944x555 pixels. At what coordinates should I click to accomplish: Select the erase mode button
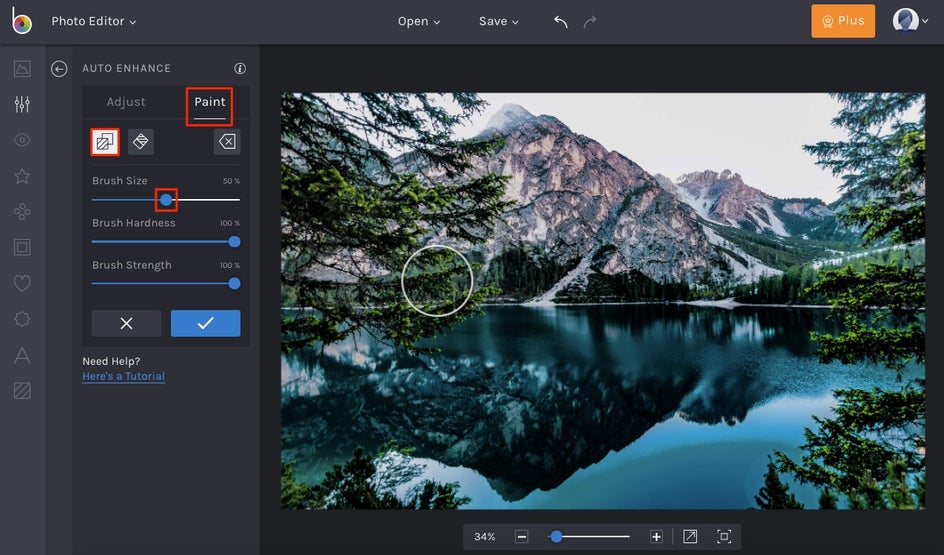(227, 142)
